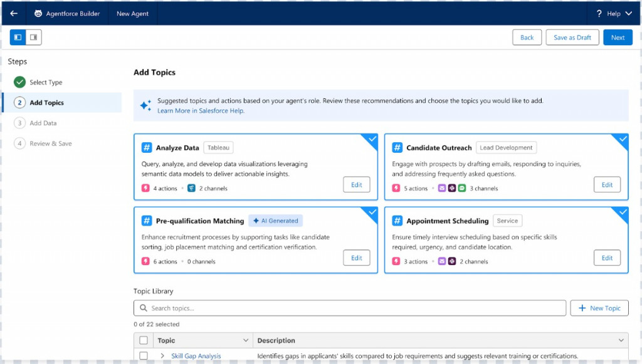Show the left panel layout icon

18,37
